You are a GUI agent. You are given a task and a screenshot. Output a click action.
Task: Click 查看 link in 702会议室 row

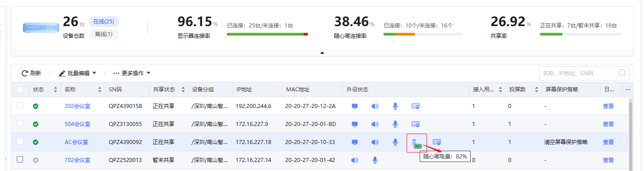click(x=608, y=160)
